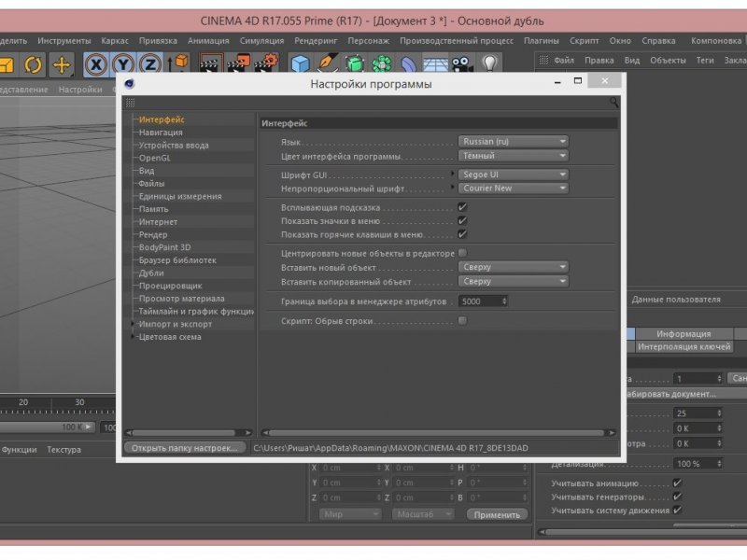This screenshot has width=747, height=560.
Task: Open the Плагины menu
Action: (x=542, y=41)
